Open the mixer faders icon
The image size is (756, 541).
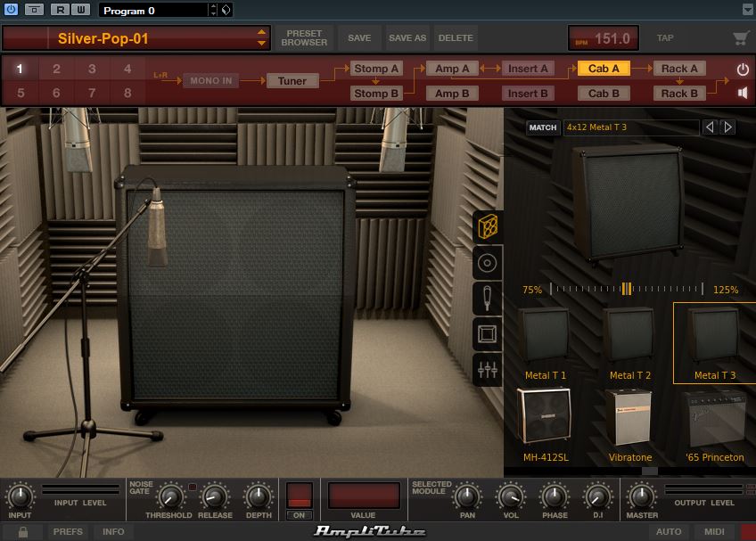pyautogui.click(x=488, y=369)
